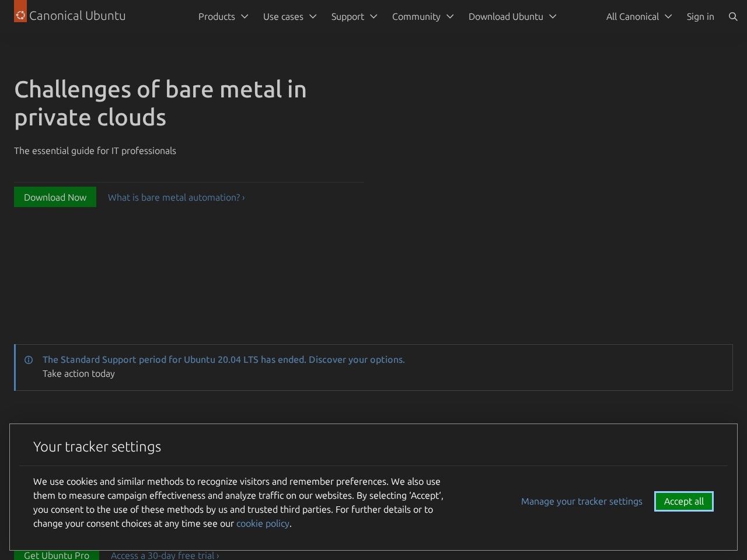Open 'Access a 30-day free trial' link

tap(165, 555)
